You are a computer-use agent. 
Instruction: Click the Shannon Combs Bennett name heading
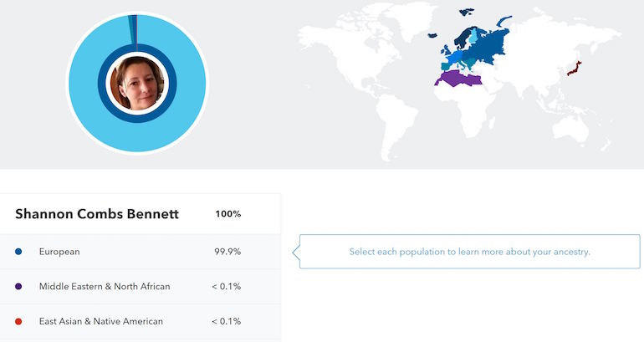click(97, 214)
